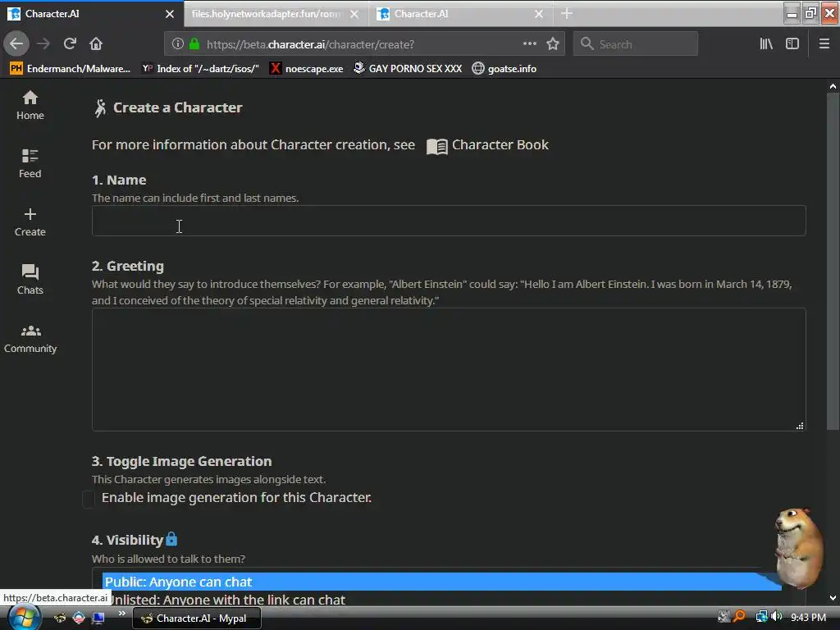The width and height of the screenshot is (840, 630).
Task: Open a new browser tab
Action: 567,13
